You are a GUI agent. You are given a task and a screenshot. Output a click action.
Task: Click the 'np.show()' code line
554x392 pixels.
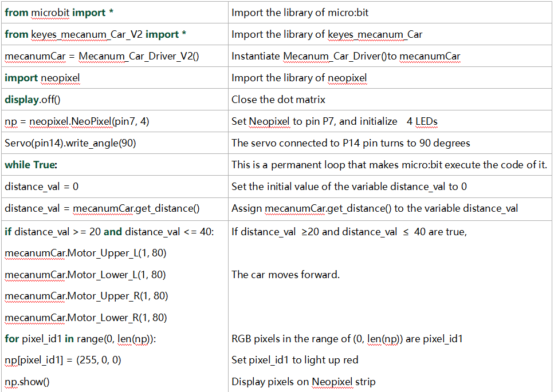point(27,382)
